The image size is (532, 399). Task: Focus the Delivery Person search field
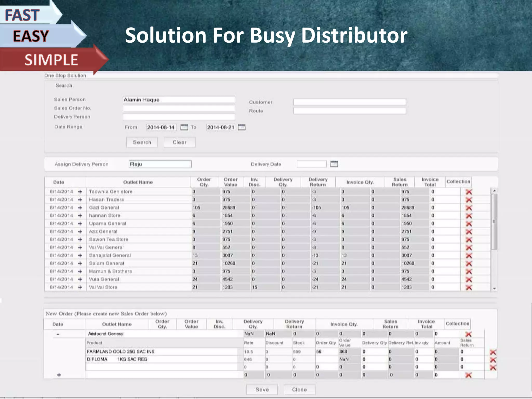coord(179,117)
